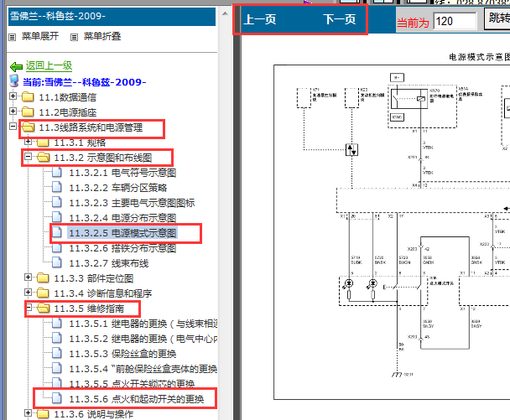This screenshot has width=510, height=420.
Task: Click the 11.3.2 示意图和布线图 folder icon
Action: (x=44, y=158)
